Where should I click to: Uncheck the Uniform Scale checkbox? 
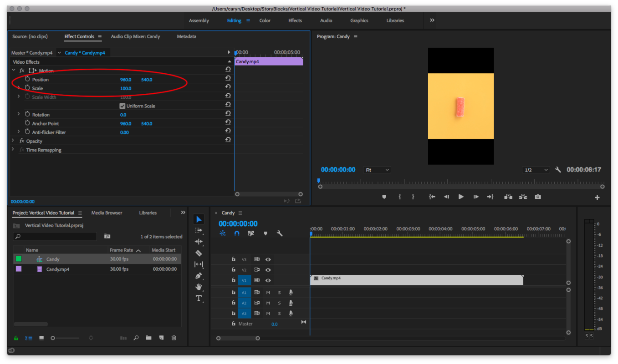(122, 106)
